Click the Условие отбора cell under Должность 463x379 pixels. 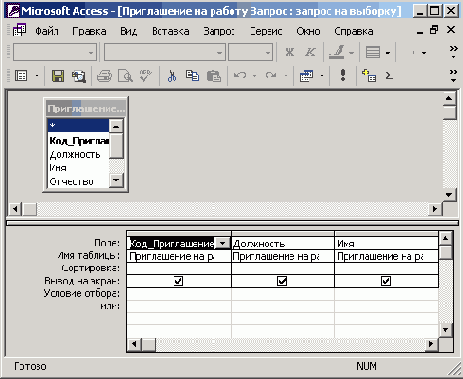pyautogui.click(x=283, y=294)
